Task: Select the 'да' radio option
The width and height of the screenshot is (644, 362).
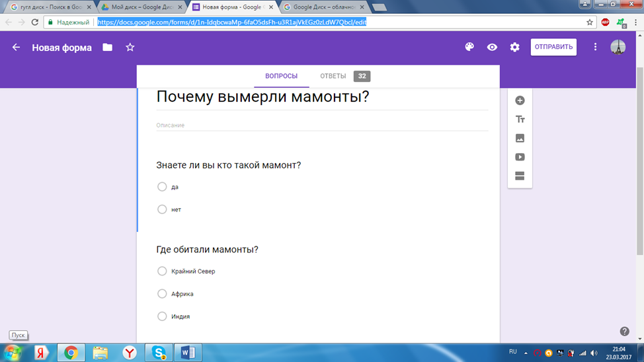Action: (x=162, y=187)
